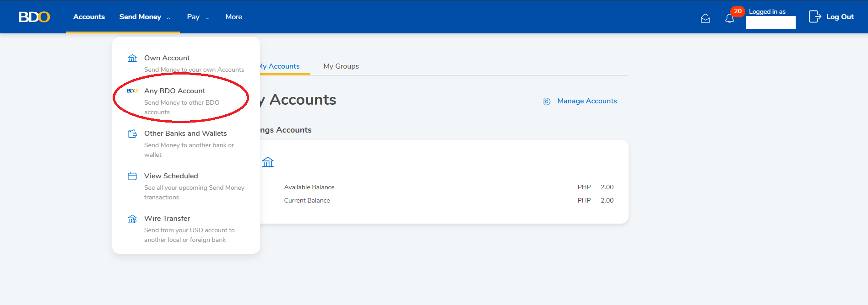The height and width of the screenshot is (305, 868).
Task: Click the Current Balance label
Action: (307, 200)
